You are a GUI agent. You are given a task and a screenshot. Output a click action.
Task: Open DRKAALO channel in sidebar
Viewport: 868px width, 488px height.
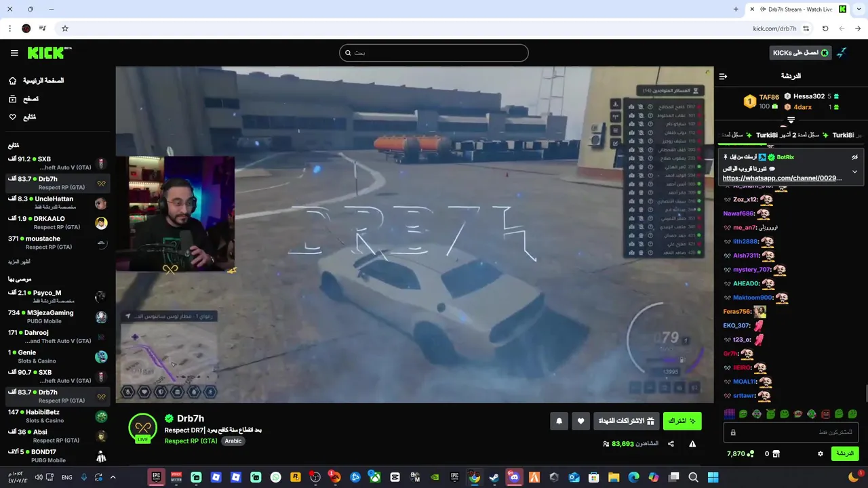click(58, 223)
